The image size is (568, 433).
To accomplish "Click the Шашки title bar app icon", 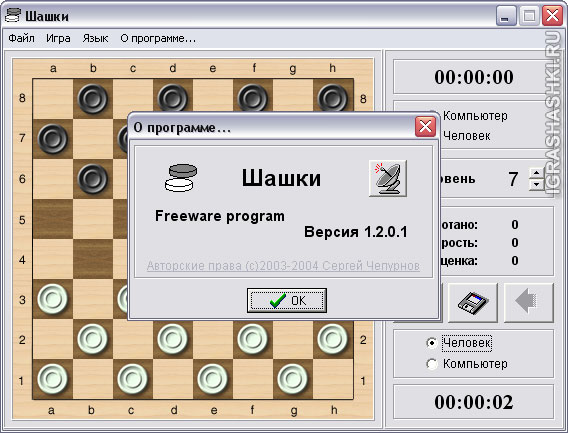I will (x=13, y=15).
